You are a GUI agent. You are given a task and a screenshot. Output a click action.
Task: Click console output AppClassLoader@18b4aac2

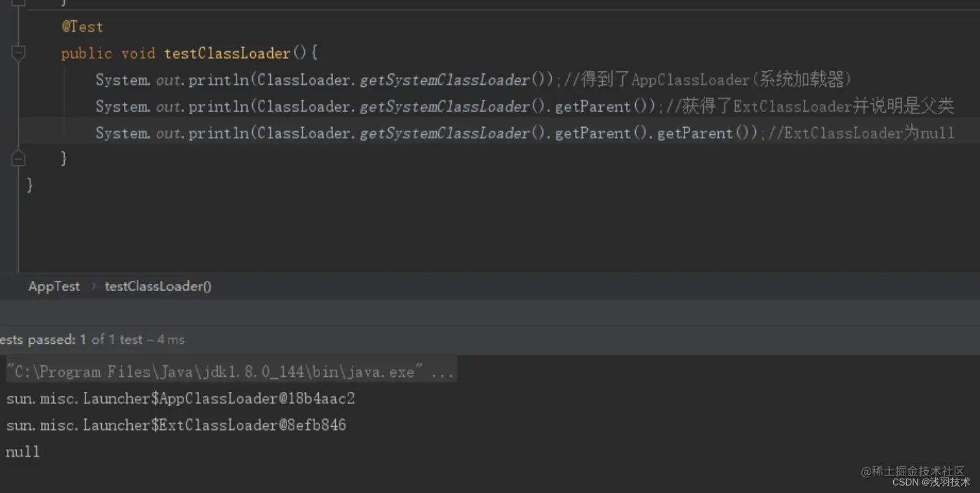click(181, 398)
